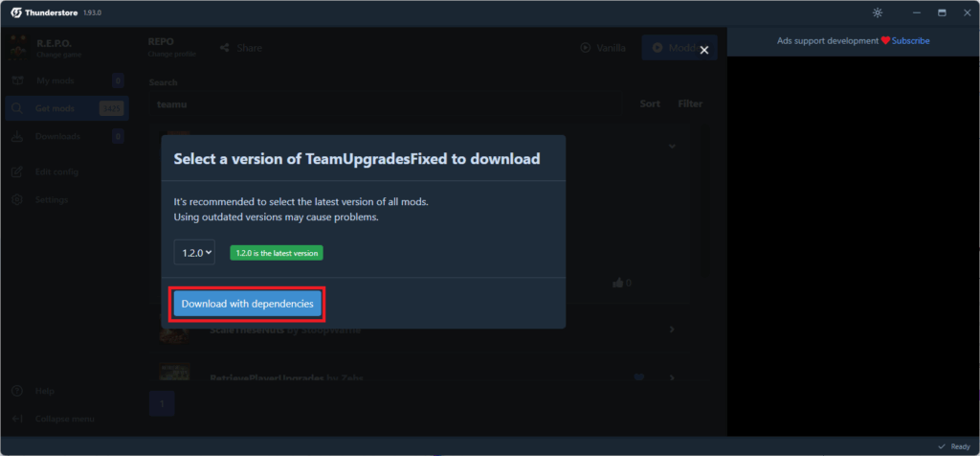Screen dimensions: 980x456
Task: Maximize the Thunderstore window
Action: (x=942, y=12)
